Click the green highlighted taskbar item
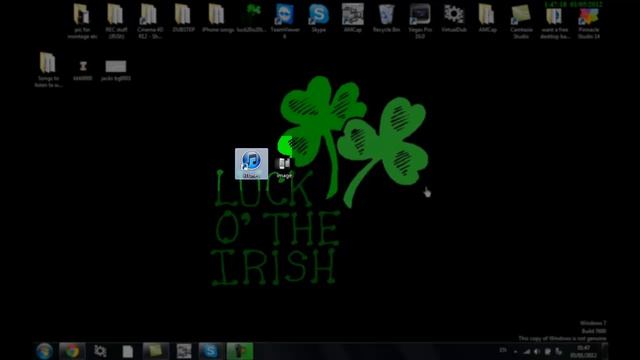Viewport: 640px width, 360px height. 240,351
